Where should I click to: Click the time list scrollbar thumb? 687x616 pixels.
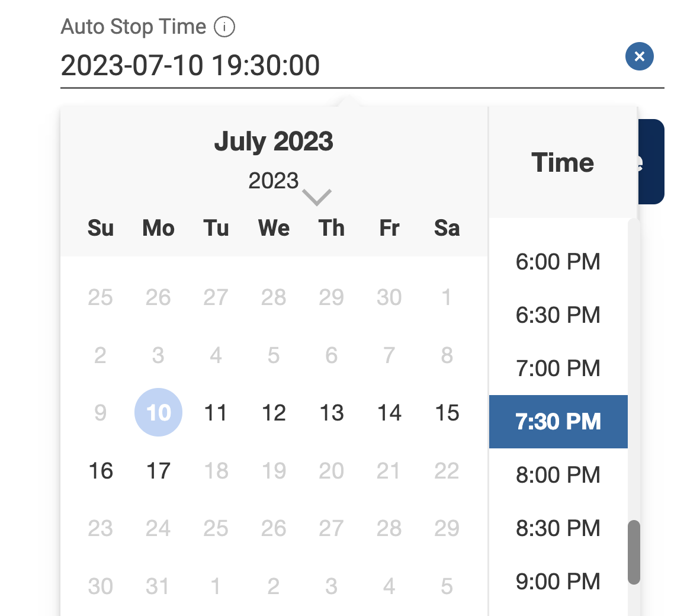tap(634, 552)
